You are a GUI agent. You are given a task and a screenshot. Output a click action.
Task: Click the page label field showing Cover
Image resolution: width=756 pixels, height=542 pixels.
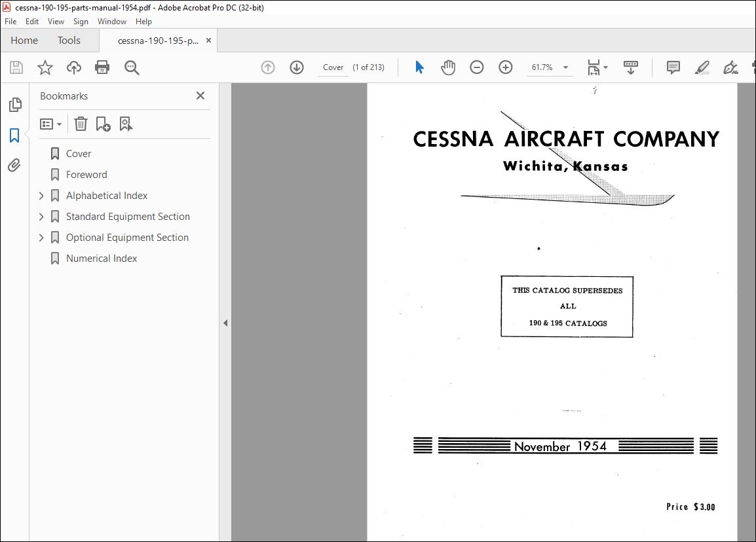click(333, 67)
